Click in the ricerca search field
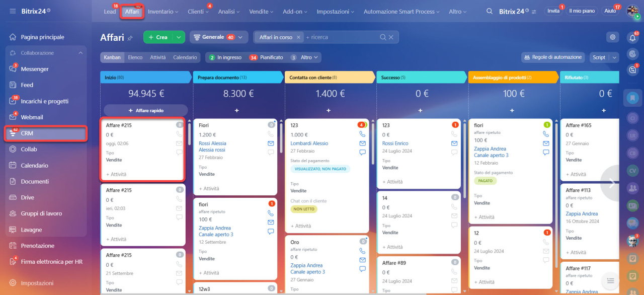The image size is (644, 295). point(342,37)
